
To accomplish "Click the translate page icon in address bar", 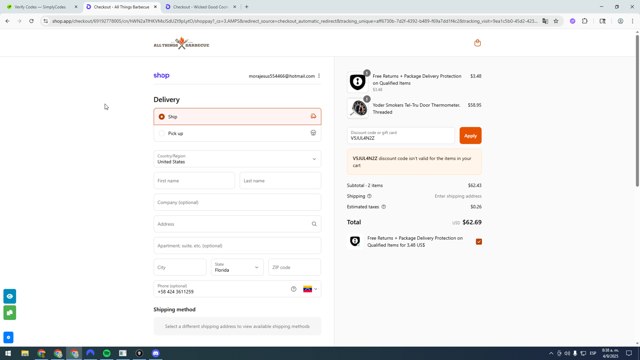I will click(x=545, y=21).
